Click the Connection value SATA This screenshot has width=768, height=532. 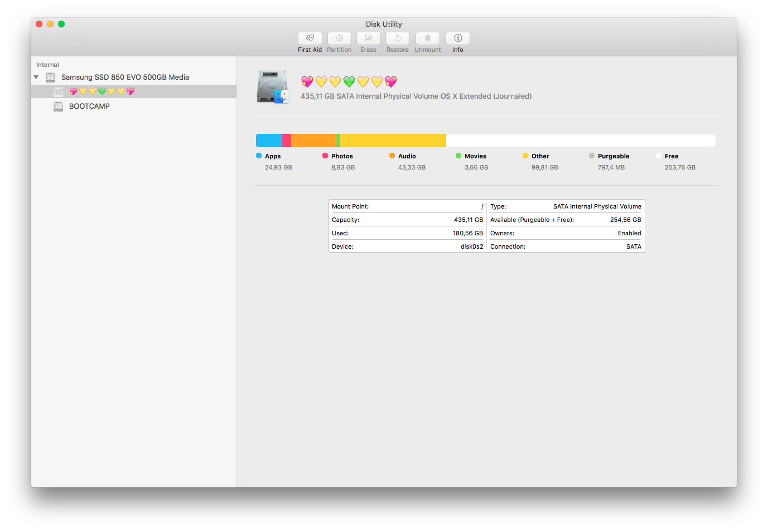point(634,246)
